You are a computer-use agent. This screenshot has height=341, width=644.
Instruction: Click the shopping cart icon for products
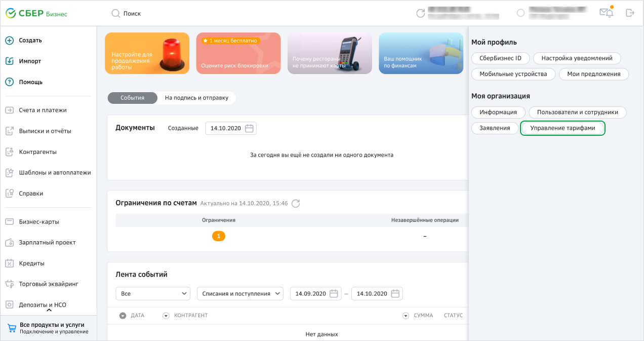click(x=12, y=328)
